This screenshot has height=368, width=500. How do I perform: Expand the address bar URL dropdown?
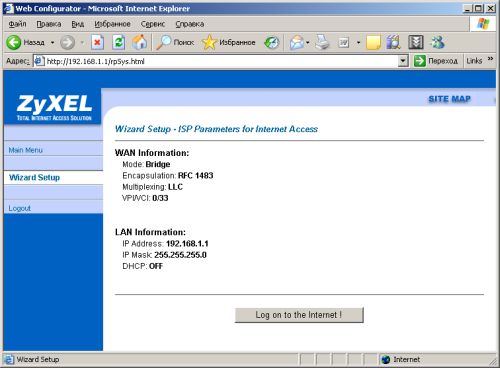[x=403, y=61]
